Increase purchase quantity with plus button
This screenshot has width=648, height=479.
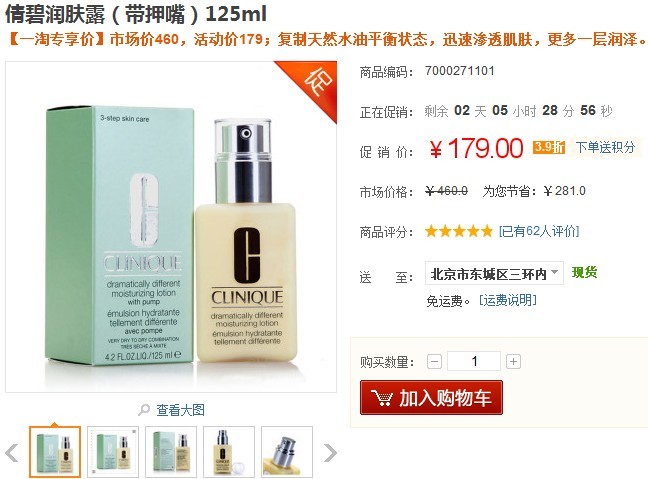point(513,362)
